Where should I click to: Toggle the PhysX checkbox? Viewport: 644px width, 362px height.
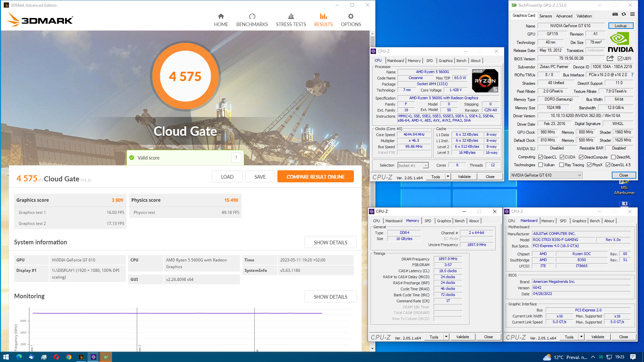(589, 165)
